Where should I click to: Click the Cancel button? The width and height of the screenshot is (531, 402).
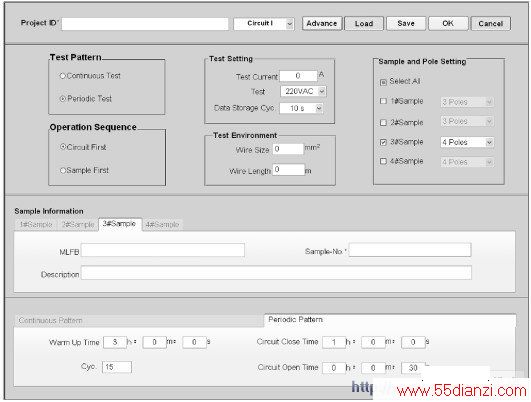(x=490, y=24)
